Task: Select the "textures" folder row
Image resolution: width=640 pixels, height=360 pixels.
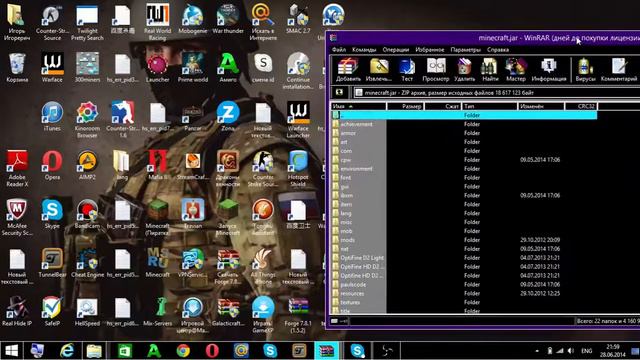Action: coord(464,302)
